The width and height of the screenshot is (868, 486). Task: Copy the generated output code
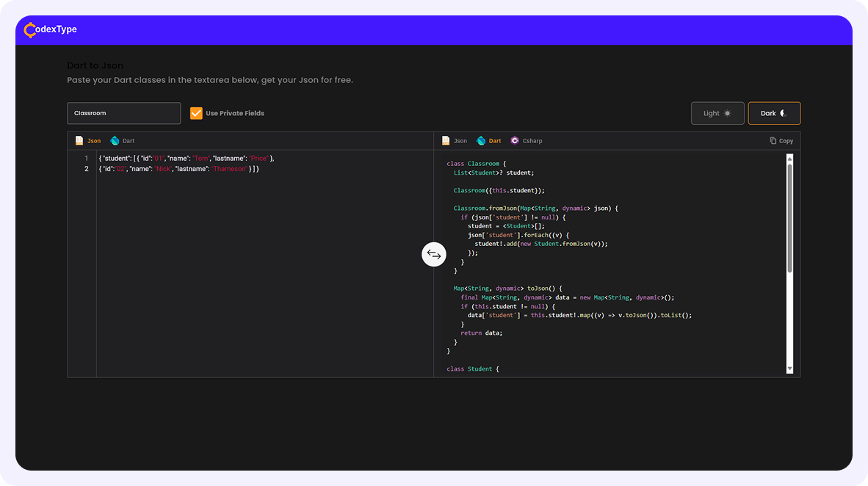(x=781, y=141)
